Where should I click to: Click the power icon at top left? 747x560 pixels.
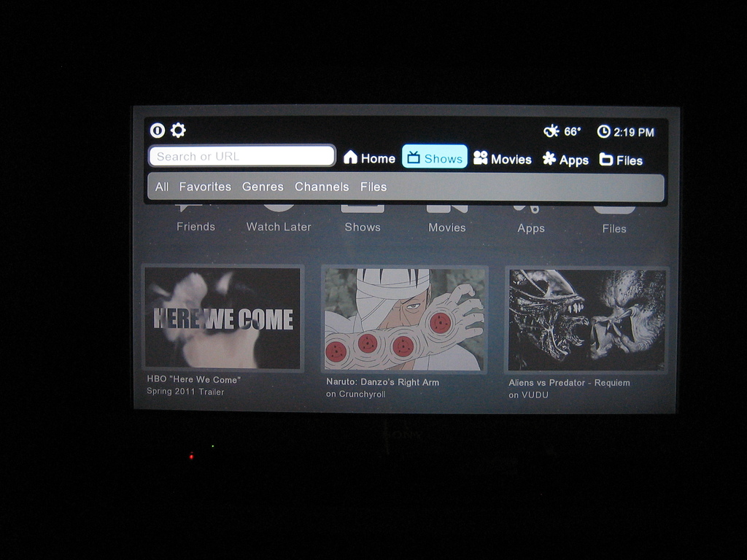coord(158,130)
